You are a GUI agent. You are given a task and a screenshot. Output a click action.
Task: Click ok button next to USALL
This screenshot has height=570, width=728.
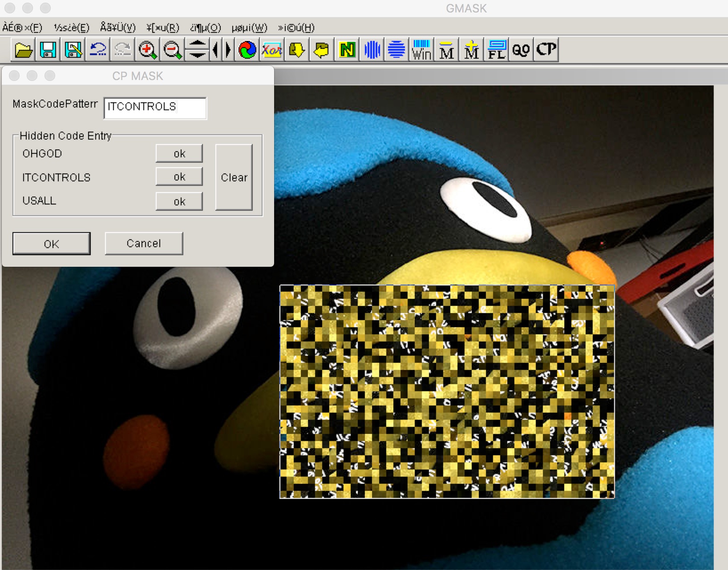click(x=179, y=201)
